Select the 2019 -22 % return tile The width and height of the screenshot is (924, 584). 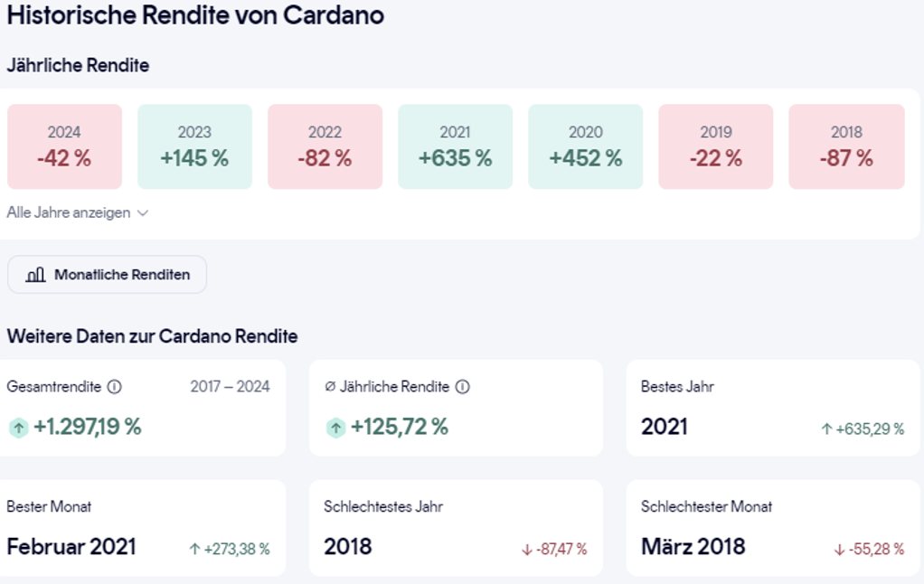pyautogui.click(x=715, y=146)
